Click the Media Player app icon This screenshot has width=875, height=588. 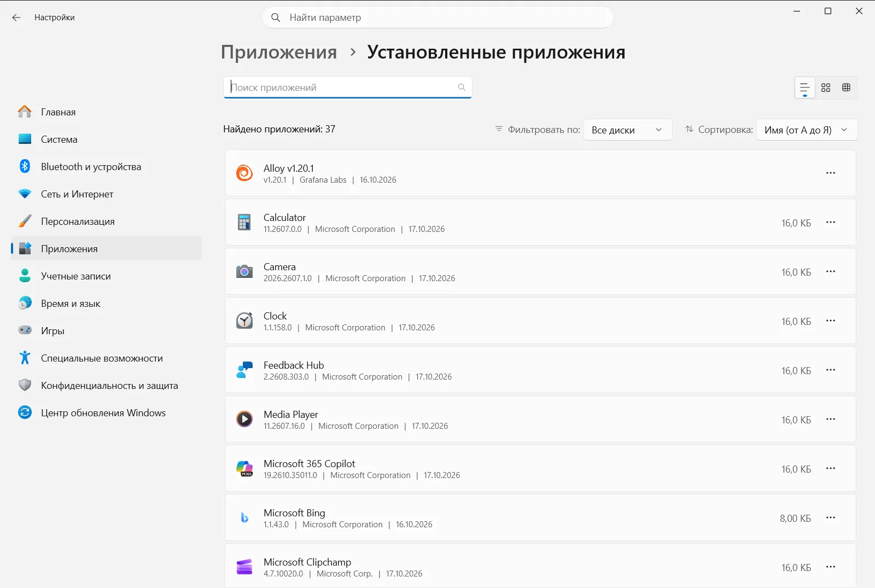click(244, 419)
